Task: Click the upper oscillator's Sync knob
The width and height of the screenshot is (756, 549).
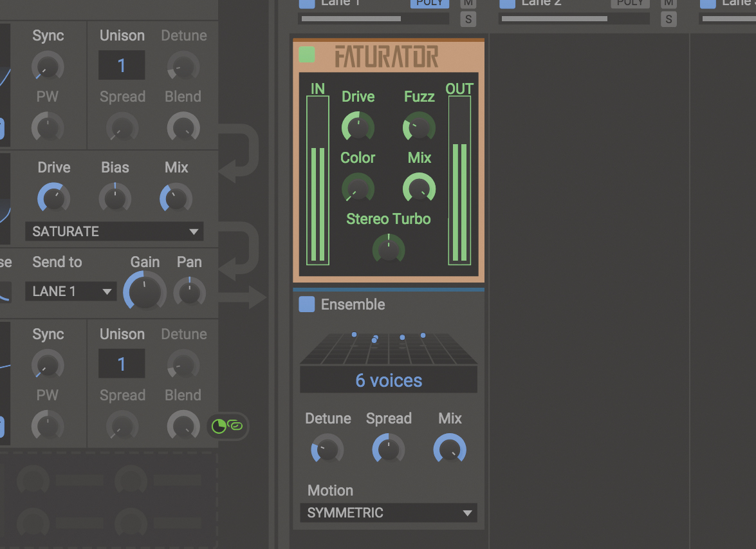Action: (48, 66)
